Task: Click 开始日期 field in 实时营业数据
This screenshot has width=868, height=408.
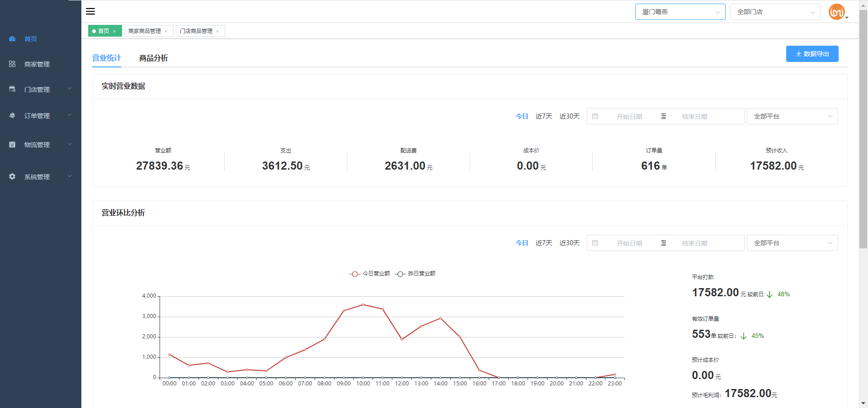Action: coord(629,117)
